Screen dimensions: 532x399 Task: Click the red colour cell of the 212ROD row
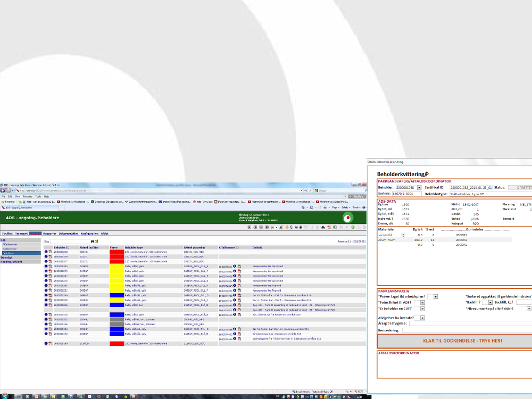[x=117, y=343]
